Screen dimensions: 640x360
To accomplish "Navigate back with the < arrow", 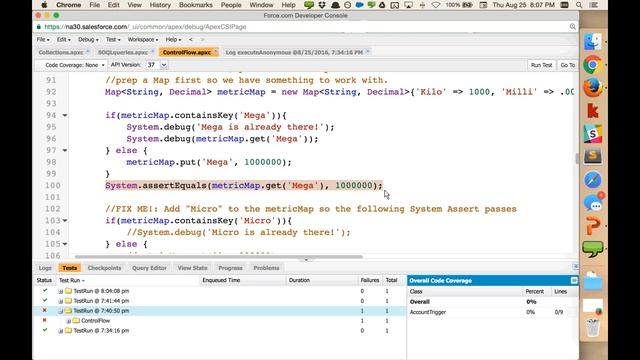I will (191, 40).
